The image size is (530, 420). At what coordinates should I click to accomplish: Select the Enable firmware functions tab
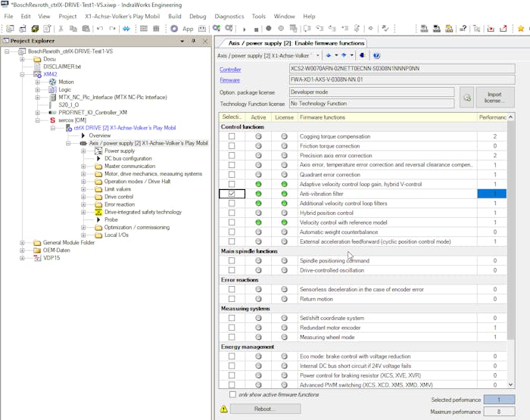pos(295,43)
